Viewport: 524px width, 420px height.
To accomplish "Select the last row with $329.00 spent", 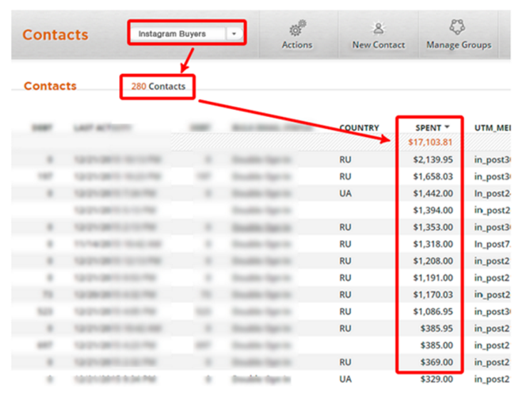I will [435, 379].
